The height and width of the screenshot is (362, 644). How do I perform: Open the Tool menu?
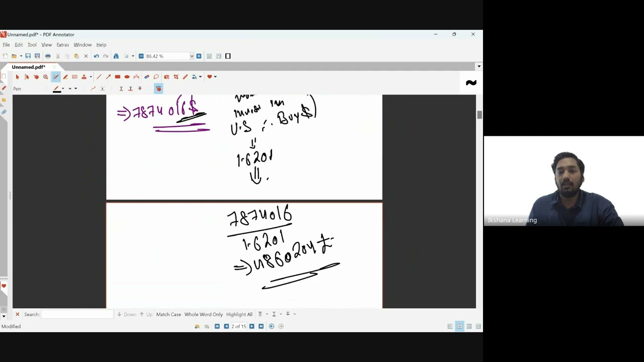tap(32, 45)
